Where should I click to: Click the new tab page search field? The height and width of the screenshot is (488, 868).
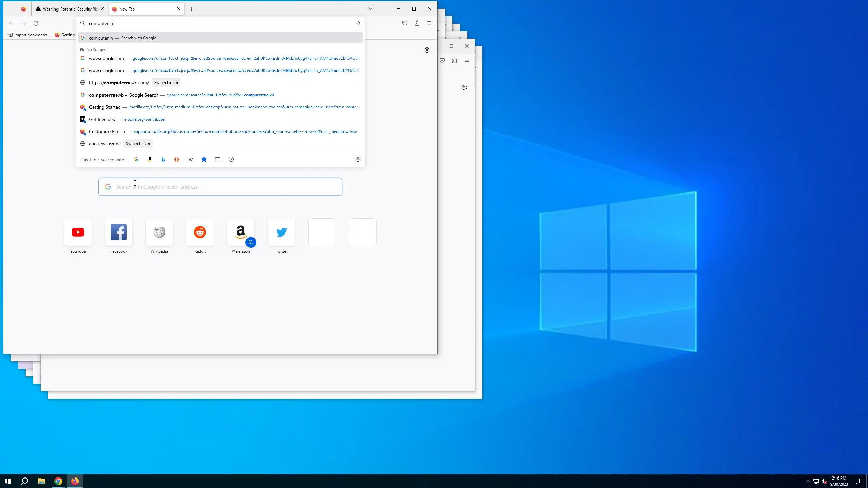[220, 187]
